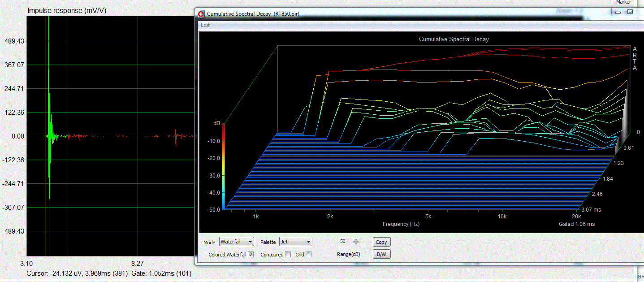Image resolution: width=644 pixels, height=282 pixels.
Task: Click the 2k frequency axis tick label
Action: (x=330, y=217)
